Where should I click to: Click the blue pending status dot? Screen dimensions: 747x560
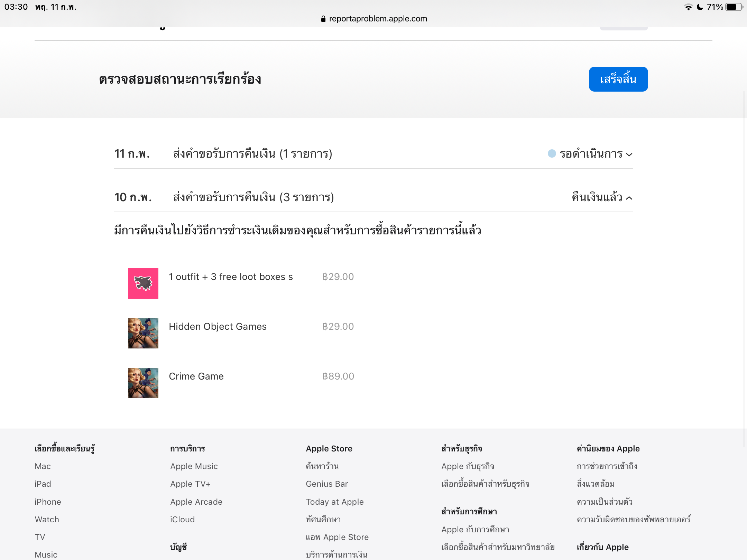click(552, 153)
